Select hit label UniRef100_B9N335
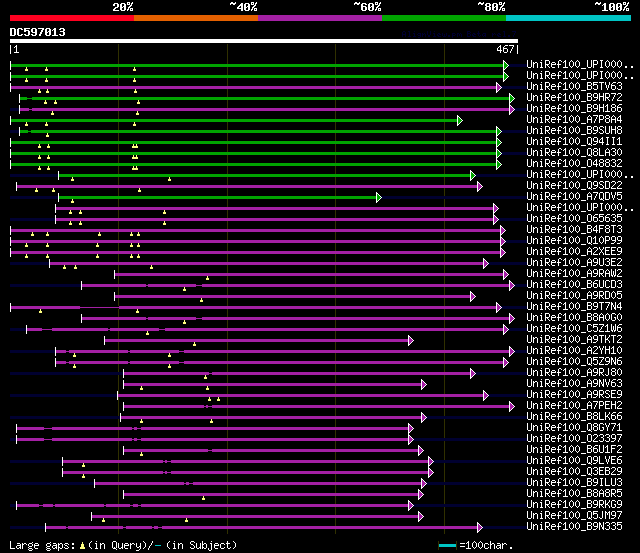Viewport: 640px width, 553px height. 574,527
